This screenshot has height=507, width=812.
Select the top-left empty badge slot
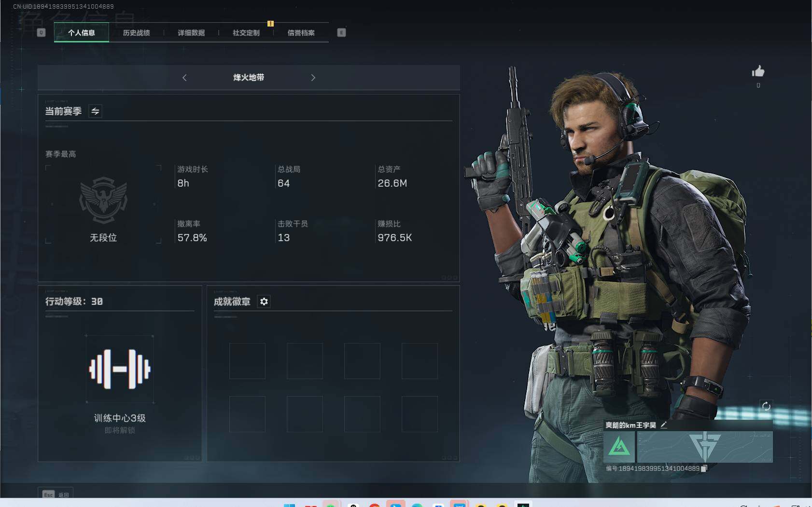tap(247, 361)
